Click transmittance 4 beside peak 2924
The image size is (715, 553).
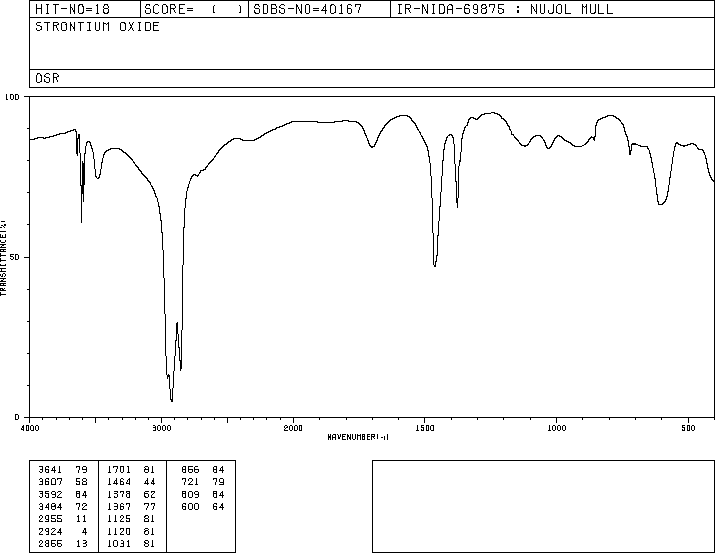click(84, 532)
